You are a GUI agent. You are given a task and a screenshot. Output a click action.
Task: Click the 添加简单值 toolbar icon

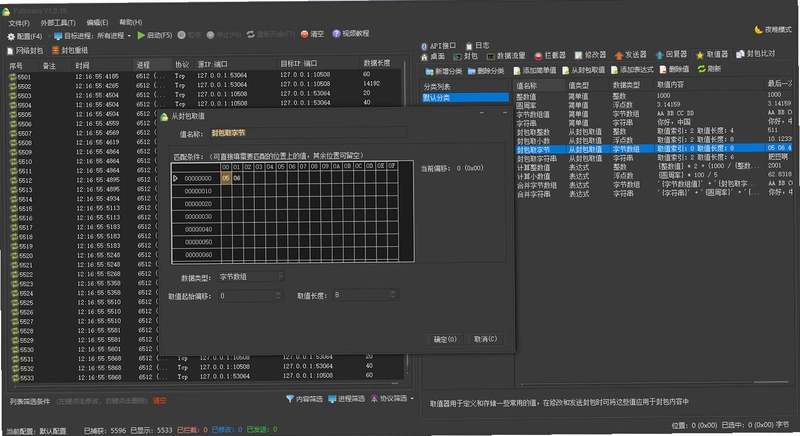(517, 71)
